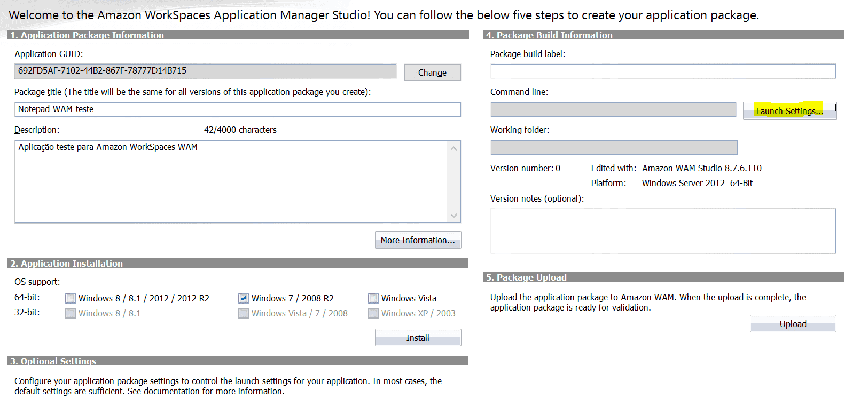Select 32-bit Windows Vista / 7 / 2008 checkbox

(244, 313)
